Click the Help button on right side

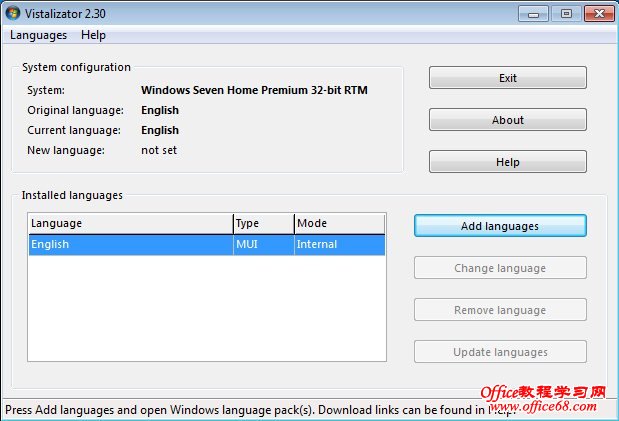coord(508,162)
